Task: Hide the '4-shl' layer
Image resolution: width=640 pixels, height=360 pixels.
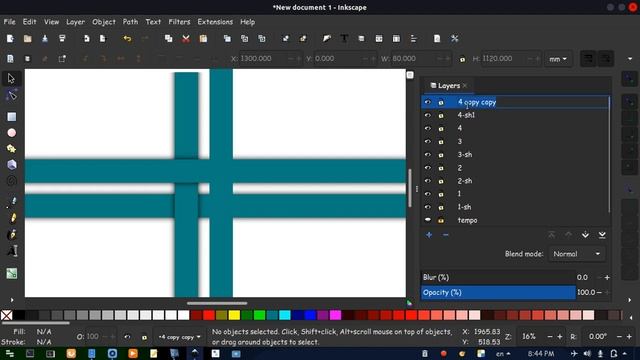Action: tap(427, 115)
